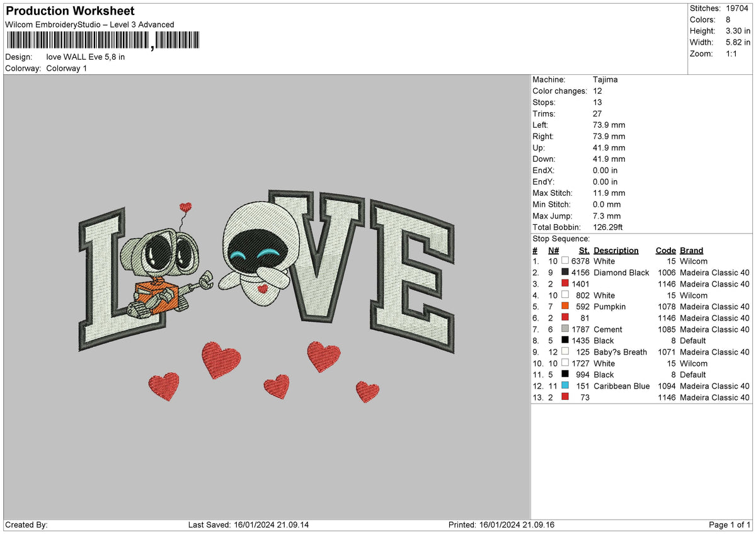Viewport: 756px width, 534px height.
Task: Click the Stops value '13'
Action: pos(597,102)
